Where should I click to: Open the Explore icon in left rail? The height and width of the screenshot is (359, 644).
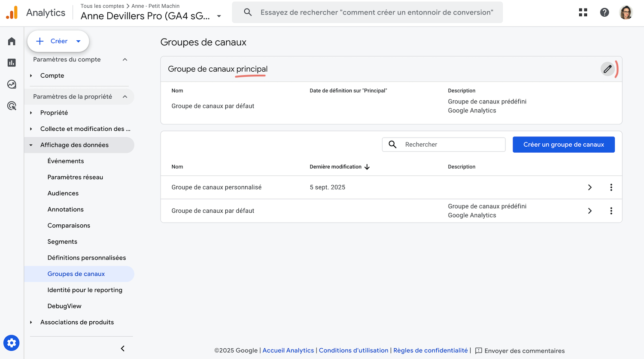pos(12,84)
